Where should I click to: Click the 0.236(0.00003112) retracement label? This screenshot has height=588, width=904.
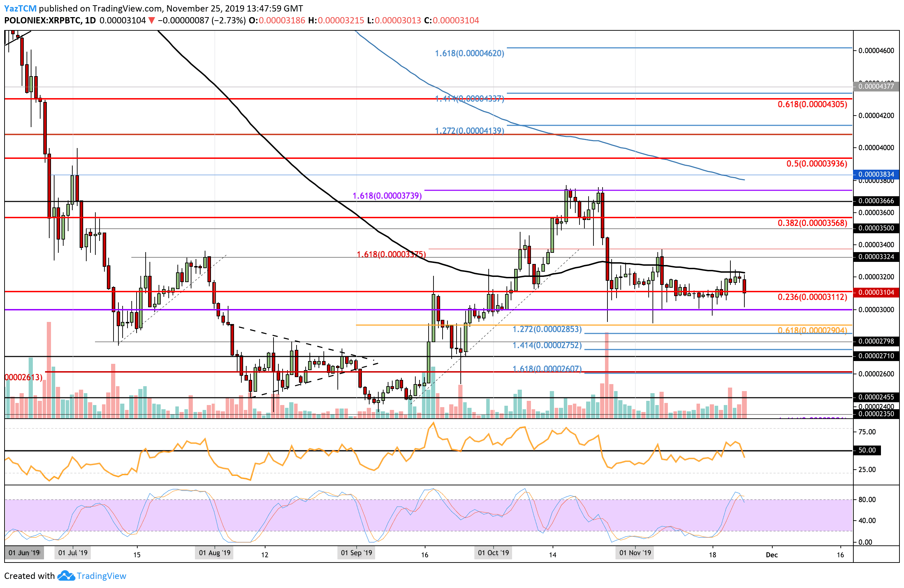(812, 297)
